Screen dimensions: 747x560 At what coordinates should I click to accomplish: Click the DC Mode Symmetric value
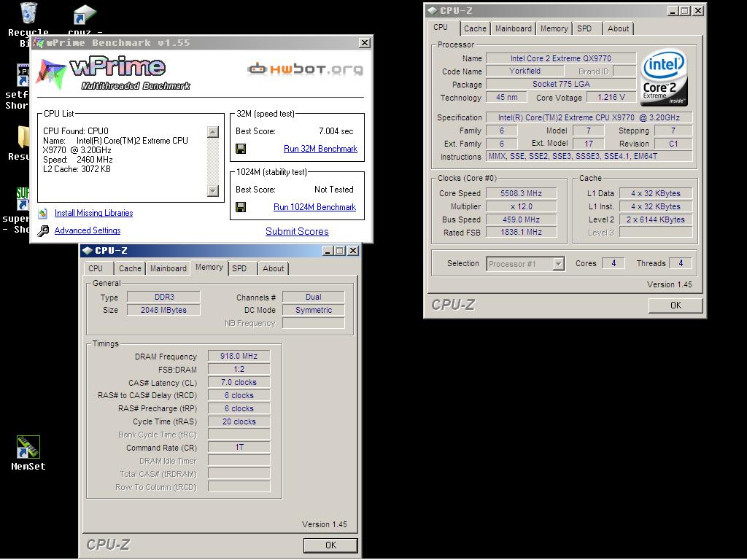point(313,310)
